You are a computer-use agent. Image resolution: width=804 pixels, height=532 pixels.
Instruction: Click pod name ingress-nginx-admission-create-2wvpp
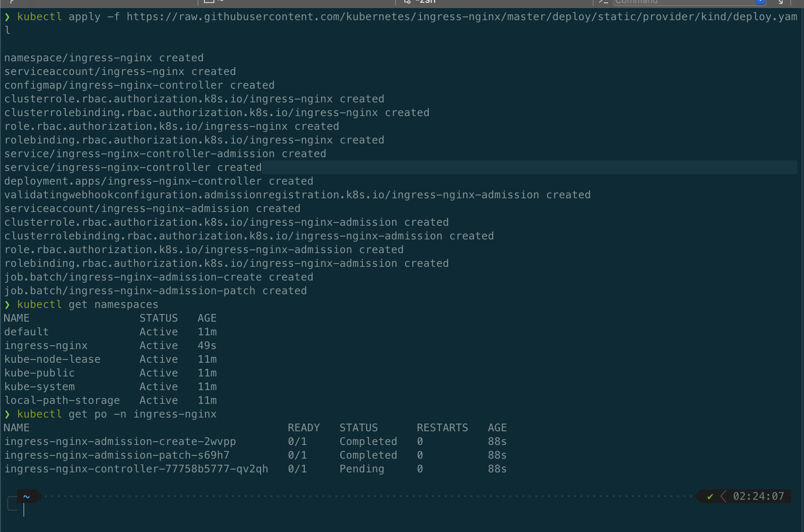pos(120,442)
